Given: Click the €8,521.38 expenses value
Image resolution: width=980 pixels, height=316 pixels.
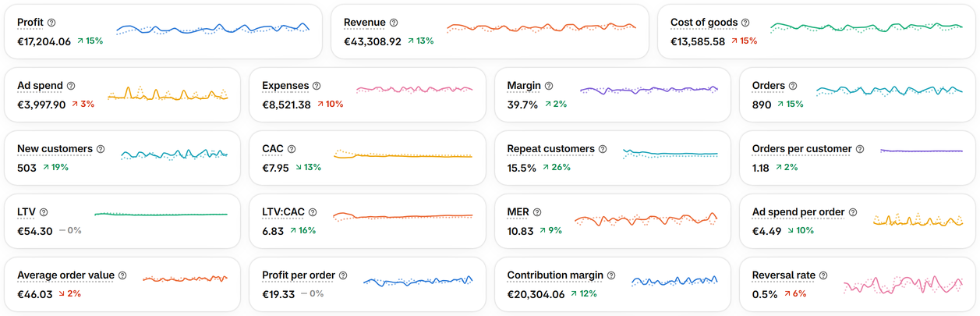Looking at the screenshot, I should pos(286,105).
